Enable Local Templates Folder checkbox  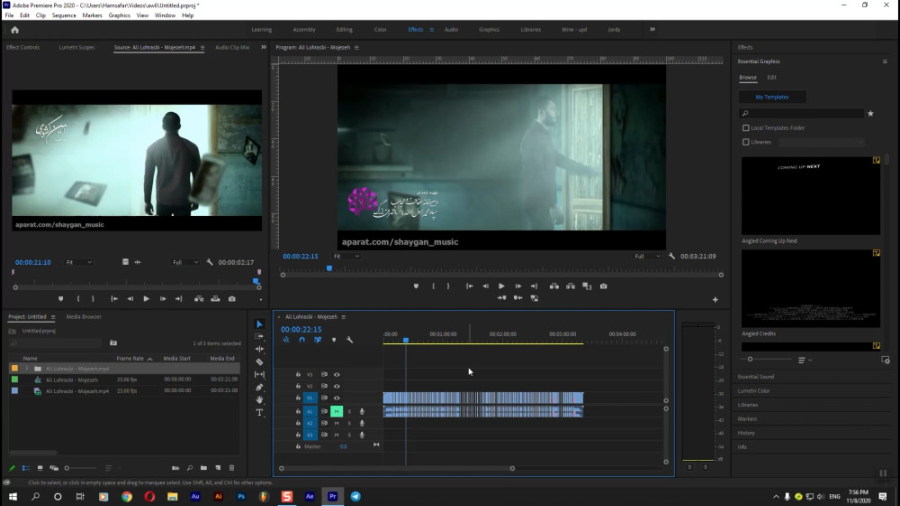tap(746, 128)
